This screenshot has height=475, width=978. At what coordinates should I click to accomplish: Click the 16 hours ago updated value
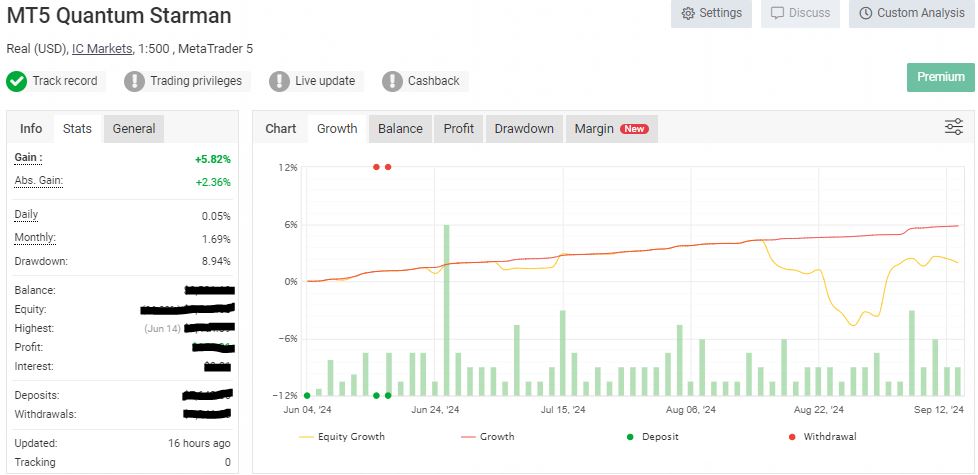pyautogui.click(x=199, y=444)
